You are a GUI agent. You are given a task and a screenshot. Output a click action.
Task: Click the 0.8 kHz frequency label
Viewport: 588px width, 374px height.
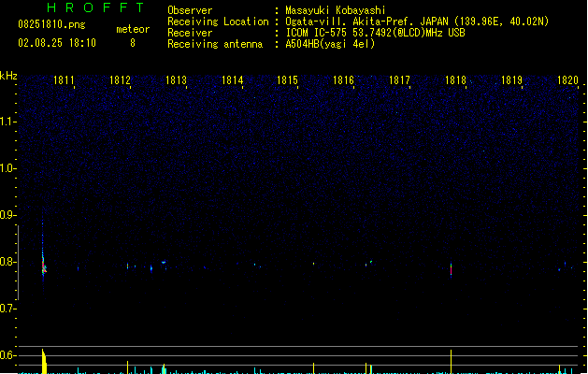click(x=7, y=262)
